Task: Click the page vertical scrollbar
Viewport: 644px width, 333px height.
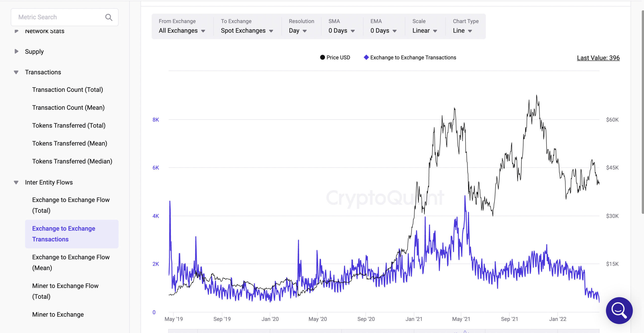Action: (642, 112)
